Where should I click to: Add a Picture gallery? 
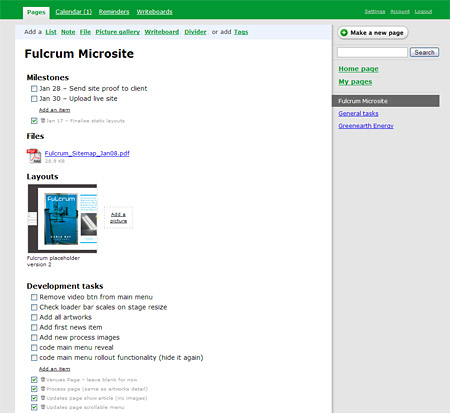[x=117, y=32]
